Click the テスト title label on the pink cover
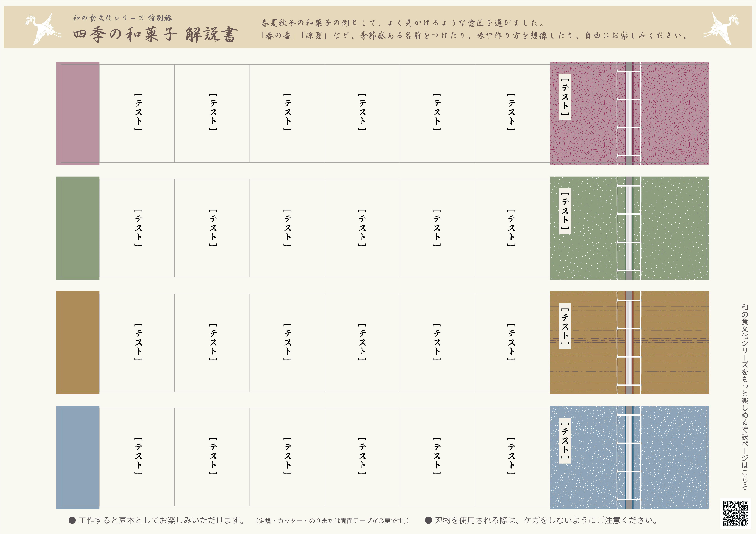The image size is (756, 534). 565,97
